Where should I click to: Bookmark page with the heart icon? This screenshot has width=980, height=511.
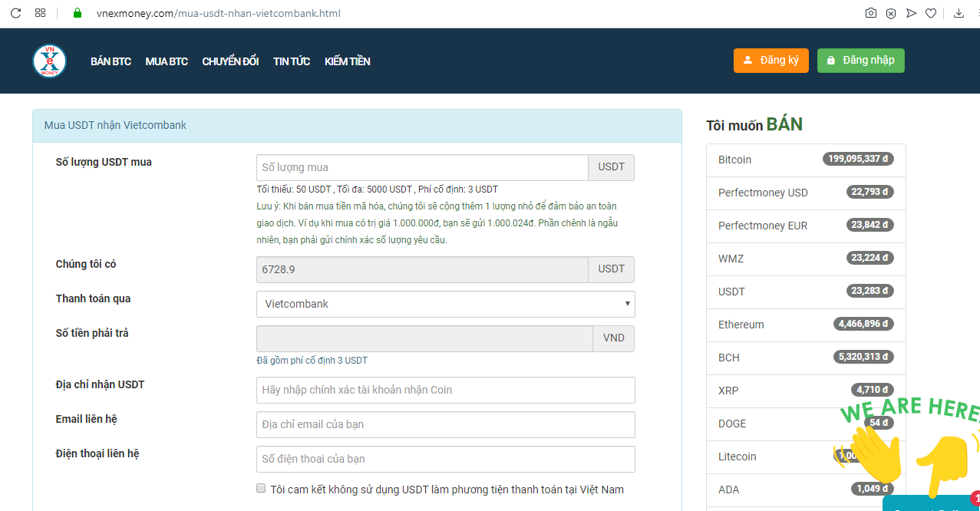931,13
